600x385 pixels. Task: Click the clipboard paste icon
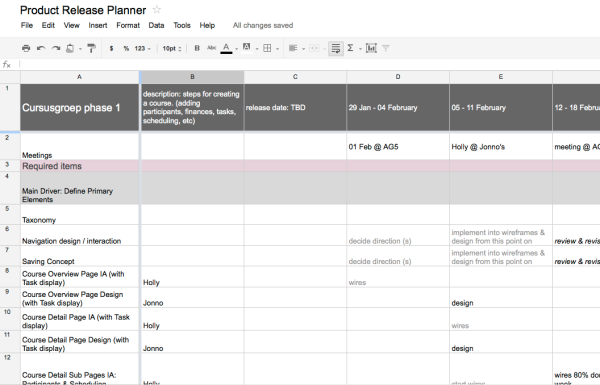[70, 48]
